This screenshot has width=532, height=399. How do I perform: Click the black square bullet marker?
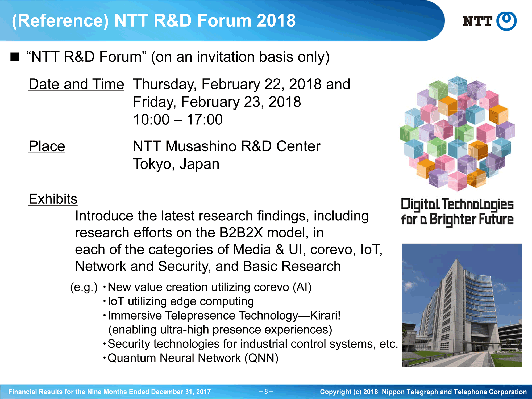tap(15, 57)
